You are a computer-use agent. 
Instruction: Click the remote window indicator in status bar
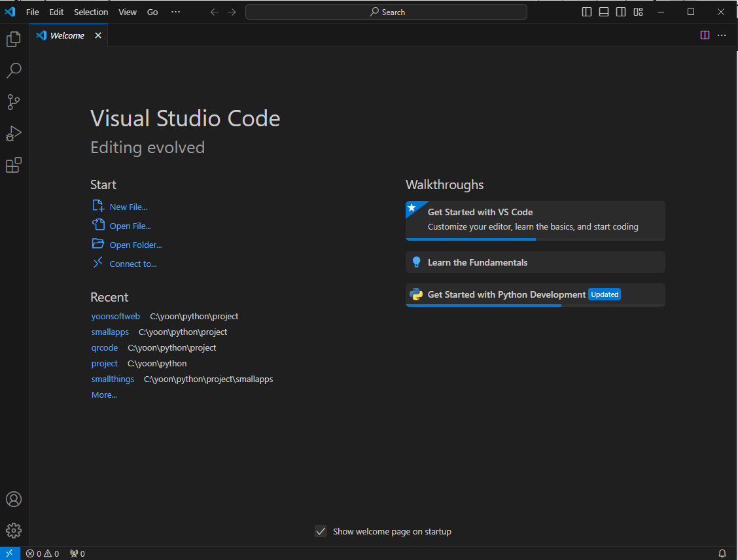click(9, 553)
